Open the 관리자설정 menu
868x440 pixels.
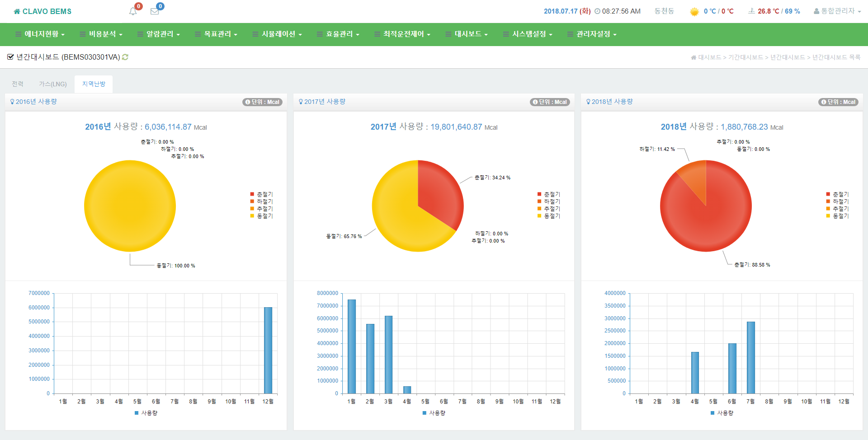pyautogui.click(x=592, y=34)
